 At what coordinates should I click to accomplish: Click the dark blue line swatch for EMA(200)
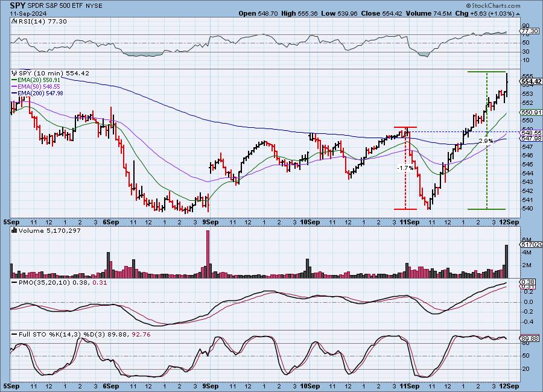click(x=14, y=93)
